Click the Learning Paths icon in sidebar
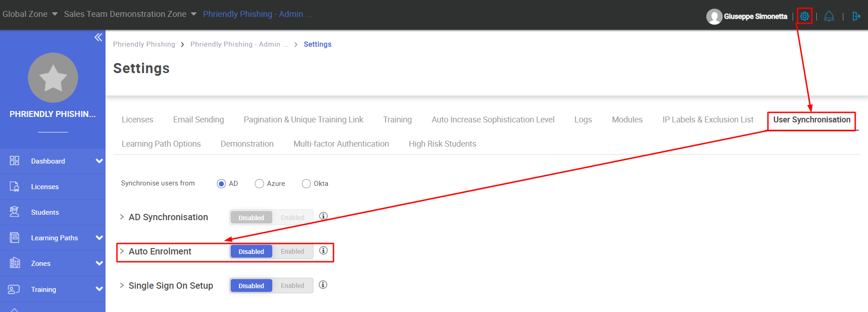The height and width of the screenshot is (312, 868). click(x=15, y=238)
